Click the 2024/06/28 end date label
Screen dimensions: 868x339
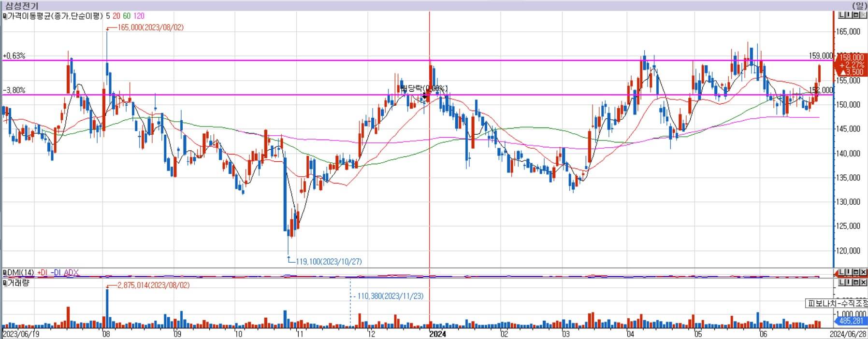pyautogui.click(x=848, y=334)
